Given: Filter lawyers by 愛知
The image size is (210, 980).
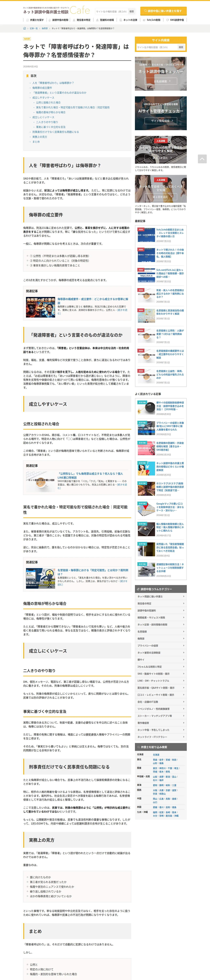Looking at the screenshot, I should pyautogui.click(x=155, y=785).
